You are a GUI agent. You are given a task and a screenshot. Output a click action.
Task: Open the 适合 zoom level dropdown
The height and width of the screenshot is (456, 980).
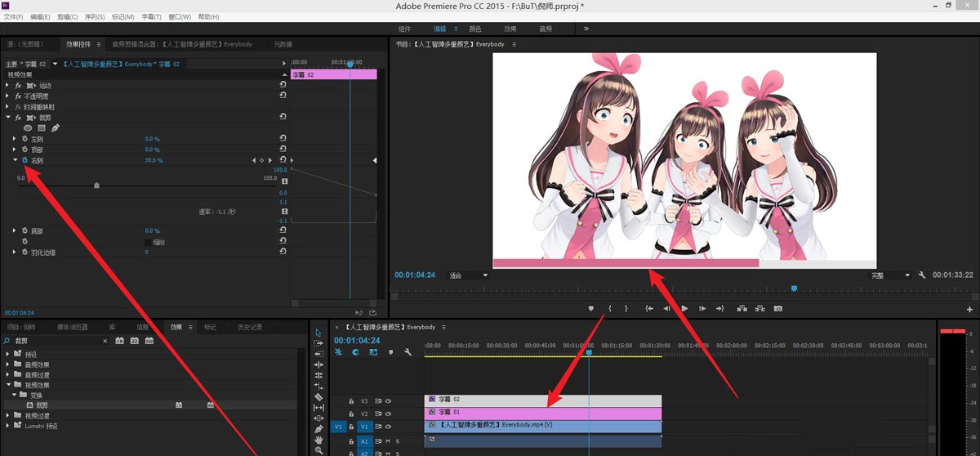[x=469, y=275]
